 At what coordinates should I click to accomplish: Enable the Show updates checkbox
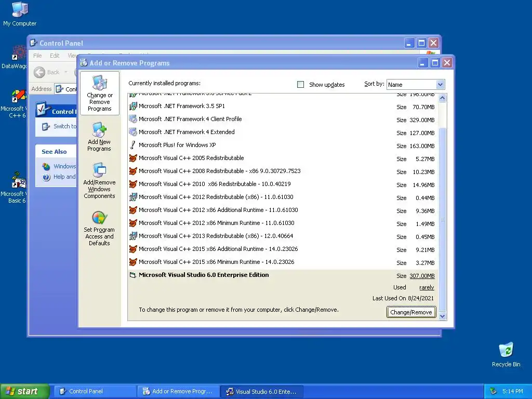coord(300,85)
